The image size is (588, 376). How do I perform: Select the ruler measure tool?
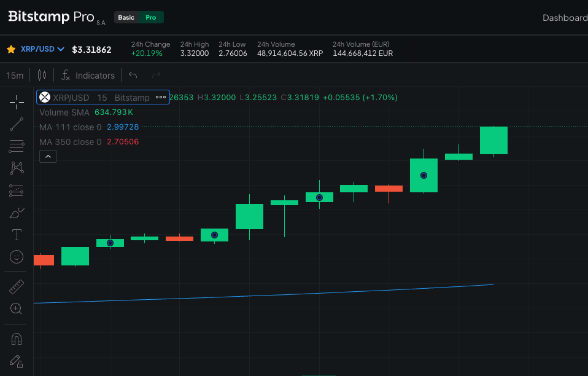17,287
